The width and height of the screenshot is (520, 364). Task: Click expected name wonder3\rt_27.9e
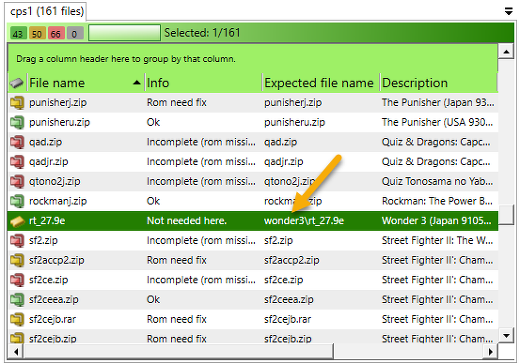pos(304,221)
